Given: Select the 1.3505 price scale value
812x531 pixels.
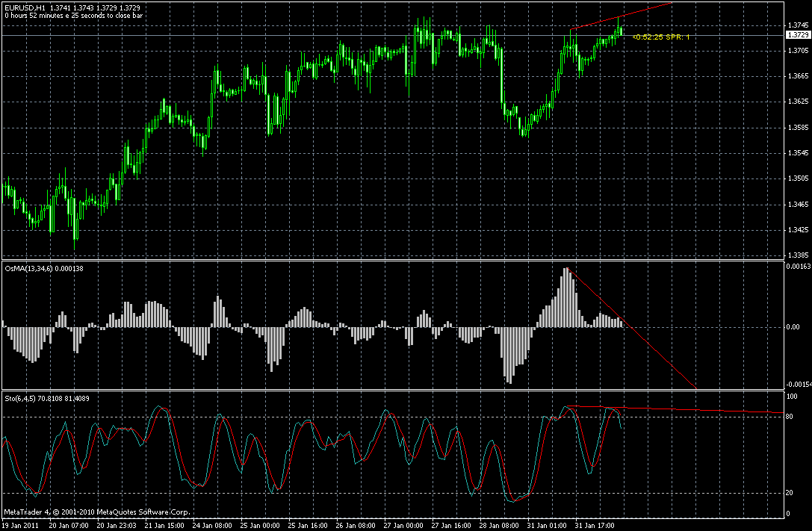Looking at the screenshot, I should (798, 178).
